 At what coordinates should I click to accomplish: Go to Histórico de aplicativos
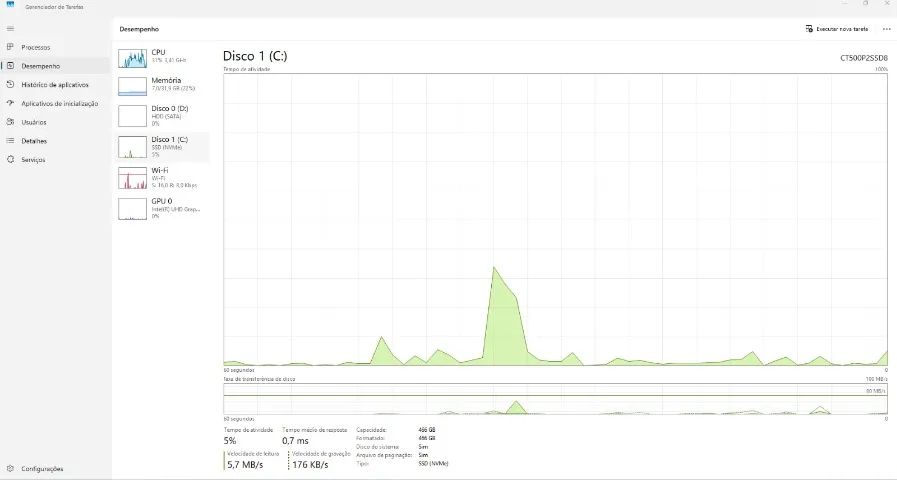[54, 84]
